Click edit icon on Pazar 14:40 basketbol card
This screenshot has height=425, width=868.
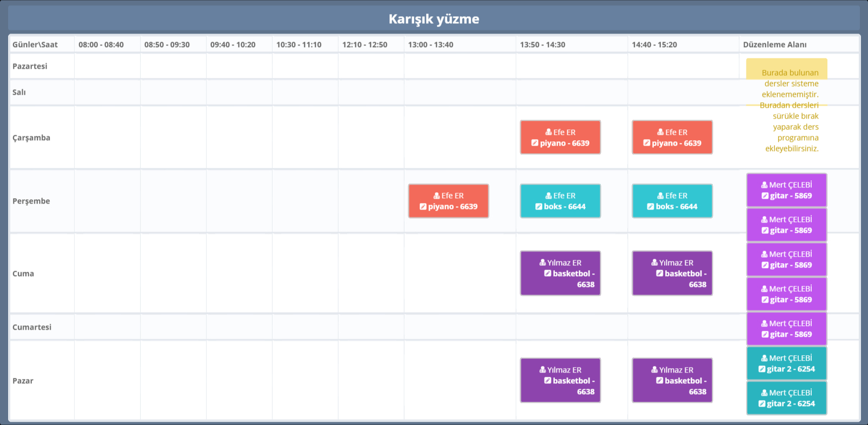(x=659, y=381)
